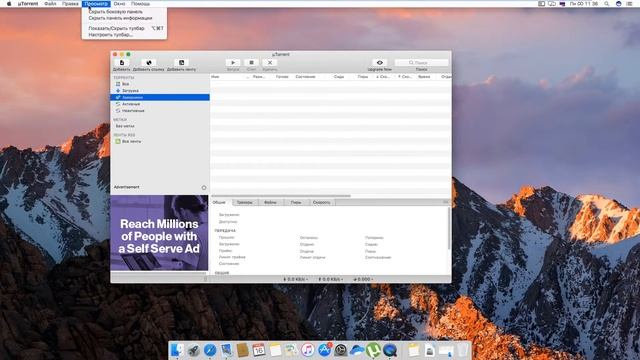
Task: Select Inactive category in sidebar
Action: pos(160,111)
